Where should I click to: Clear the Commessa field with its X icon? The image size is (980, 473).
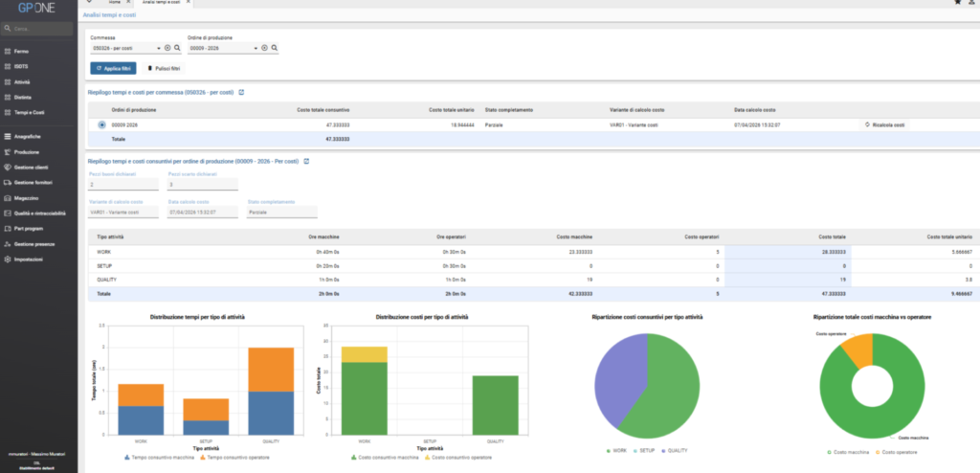[x=167, y=48]
